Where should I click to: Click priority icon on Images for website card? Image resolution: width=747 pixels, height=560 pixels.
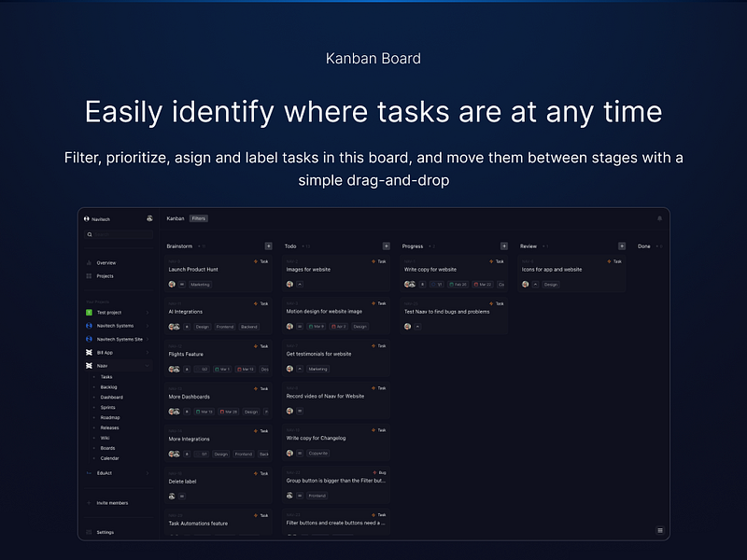pos(300,285)
